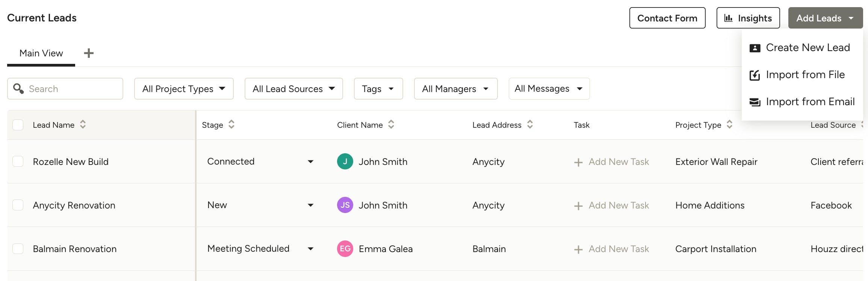Click Add New Task text for Balmain Renovation
Screen dimensions: 868x281
point(618,249)
